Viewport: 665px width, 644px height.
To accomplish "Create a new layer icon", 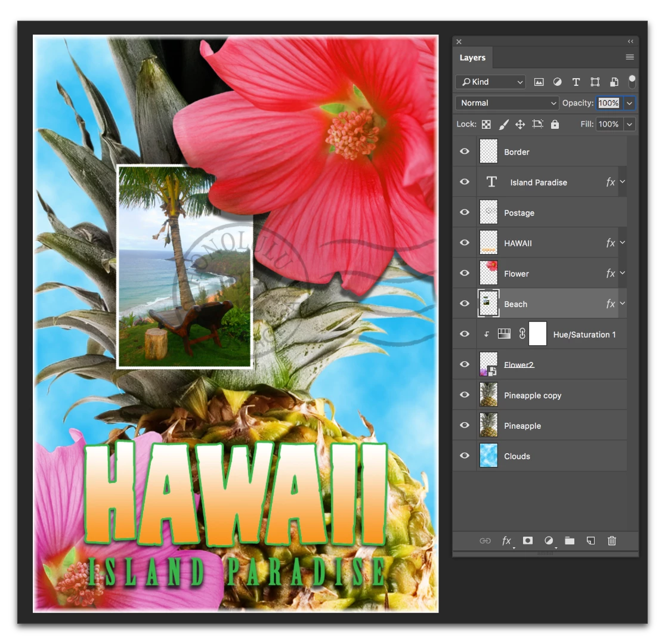I will click(590, 541).
